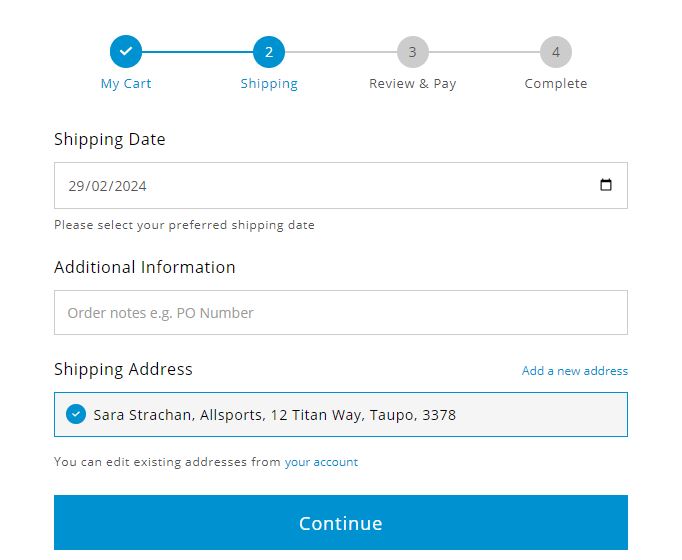The height and width of the screenshot is (560, 682).
Task: Click the completed My Cart checkmark circle
Action: (x=126, y=52)
